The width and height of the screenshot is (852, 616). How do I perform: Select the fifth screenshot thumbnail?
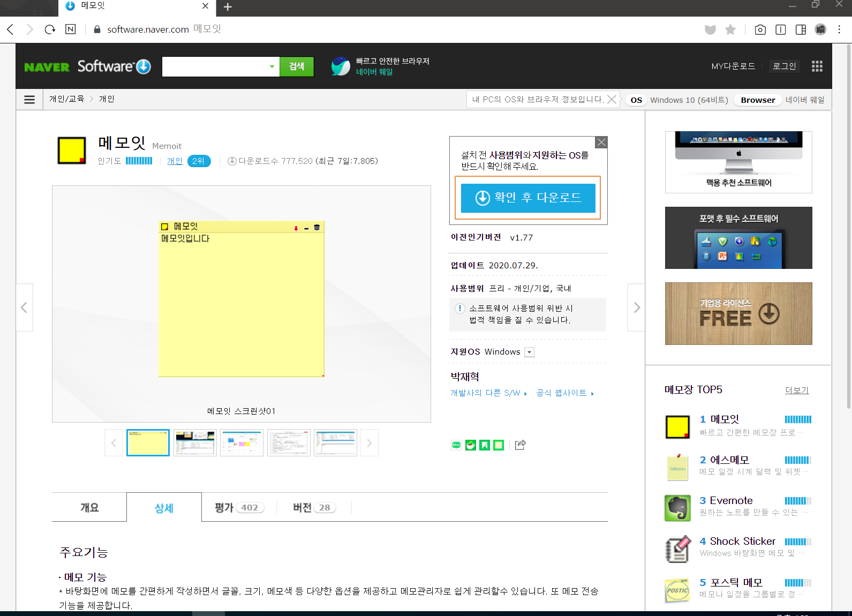click(x=335, y=443)
